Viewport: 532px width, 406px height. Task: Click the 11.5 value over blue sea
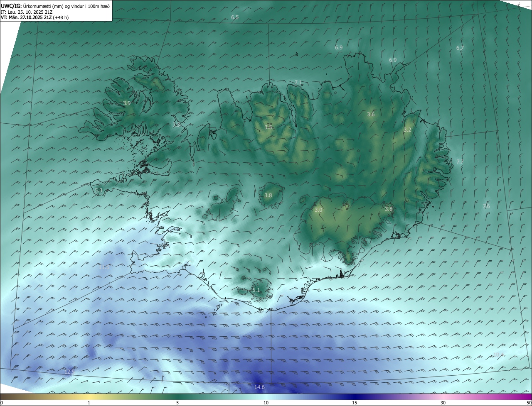click(104, 267)
